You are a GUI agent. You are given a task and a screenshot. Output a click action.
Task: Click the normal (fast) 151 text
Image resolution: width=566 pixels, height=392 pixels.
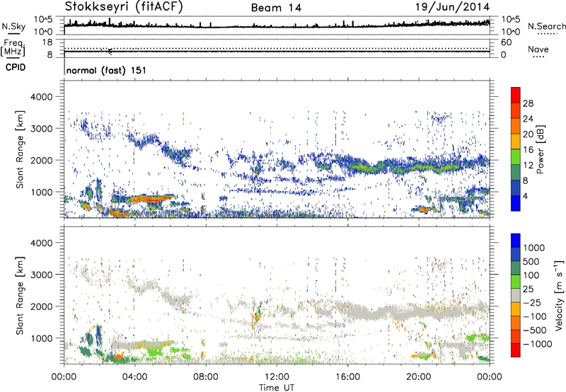(x=106, y=70)
